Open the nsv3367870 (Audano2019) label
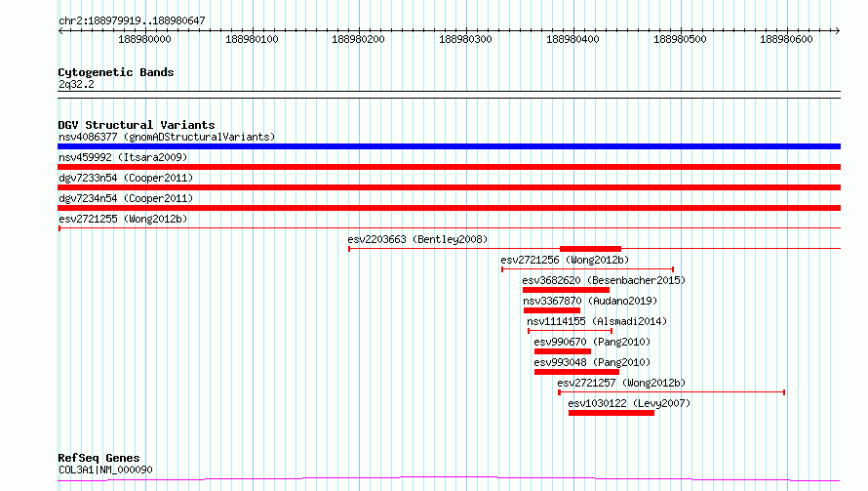 click(x=590, y=301)
